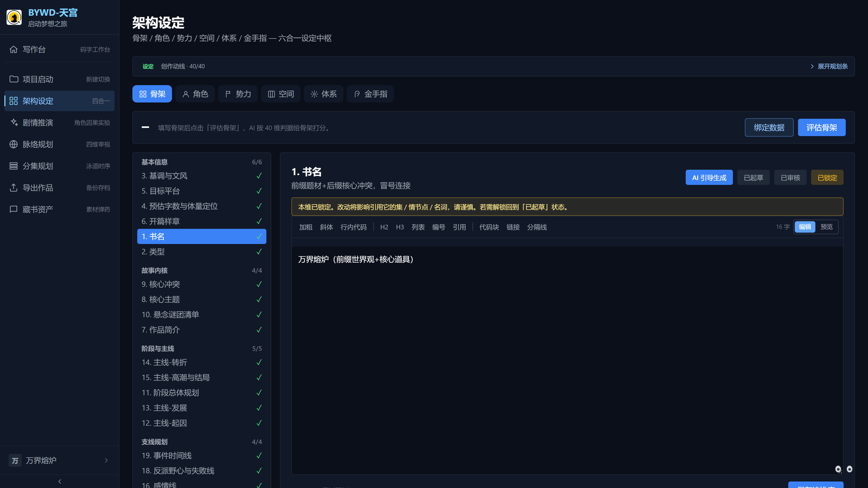Image resolution: width=868 pixels, height=488 pixels.
Task: Open 分集规划 stack icon
Action: click(14, 166)
